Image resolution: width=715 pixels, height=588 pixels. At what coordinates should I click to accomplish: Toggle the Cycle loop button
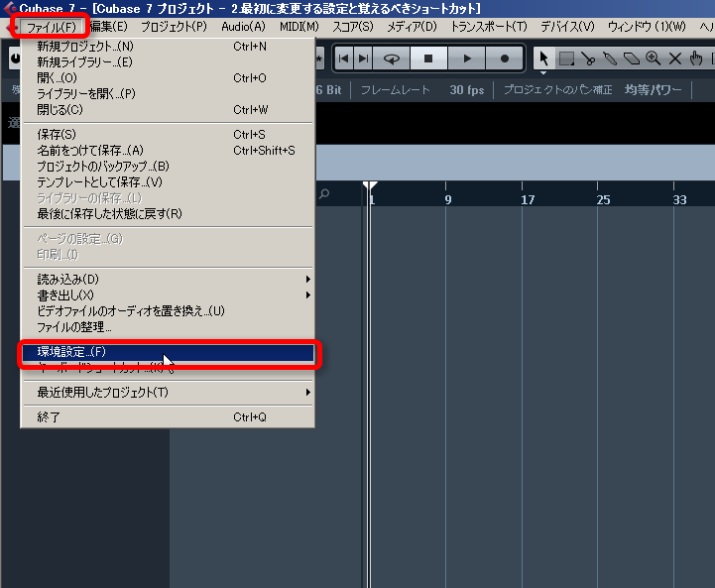(392, 59)
